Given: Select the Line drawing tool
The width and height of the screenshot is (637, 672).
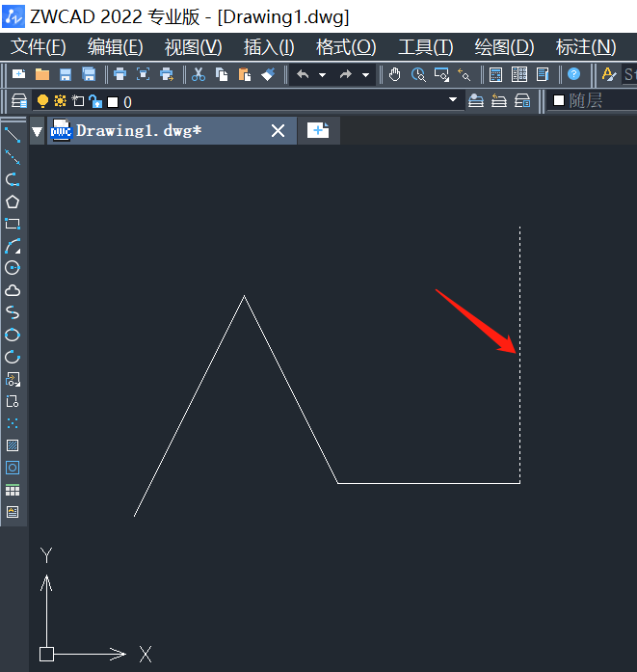Looking at the screenshot, I should point(13,135).
